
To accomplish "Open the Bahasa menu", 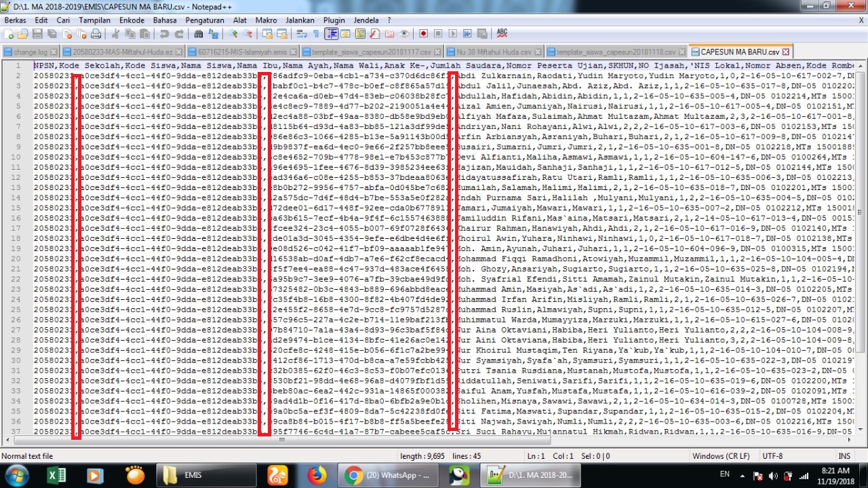I will pos(165,20).
